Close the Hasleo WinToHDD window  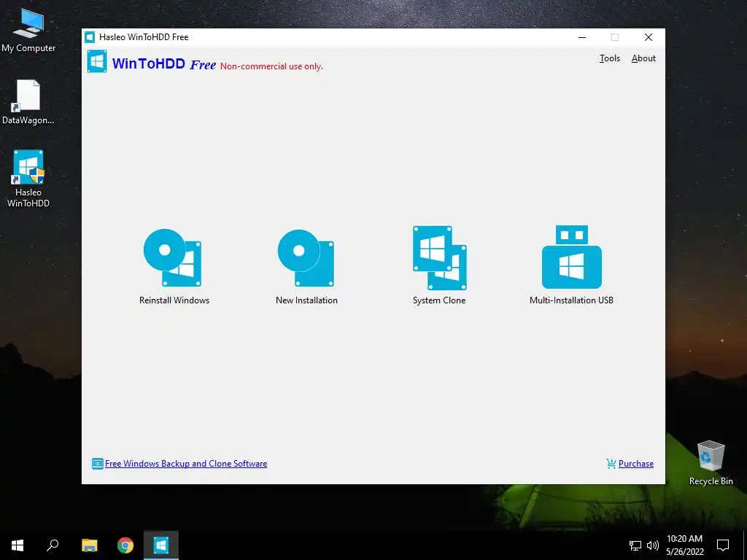point(649,37)
